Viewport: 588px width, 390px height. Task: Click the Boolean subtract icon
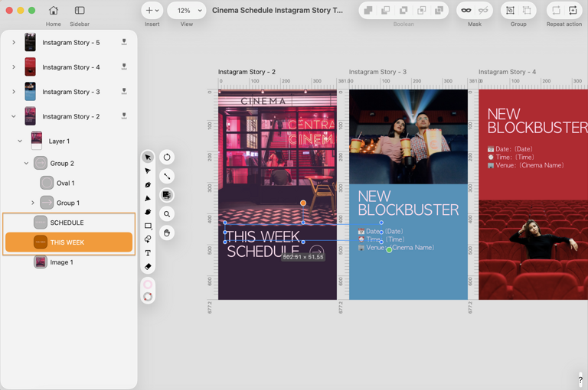[386, 11]
